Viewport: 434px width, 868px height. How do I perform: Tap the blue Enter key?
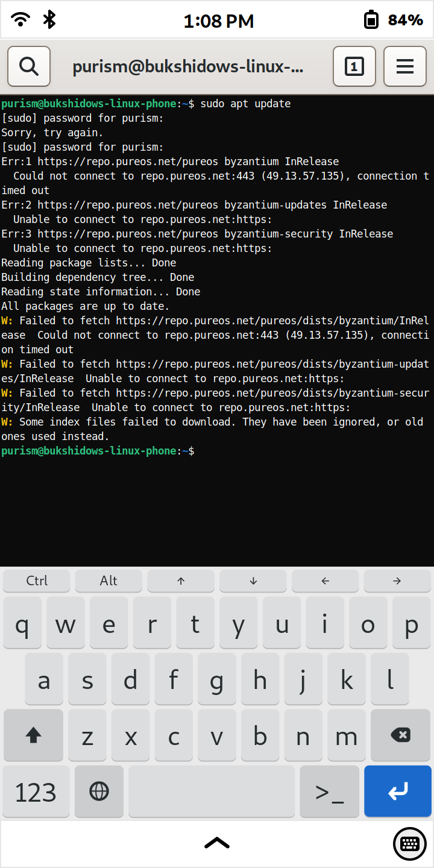pyautogui.click(x=398, y=791)
